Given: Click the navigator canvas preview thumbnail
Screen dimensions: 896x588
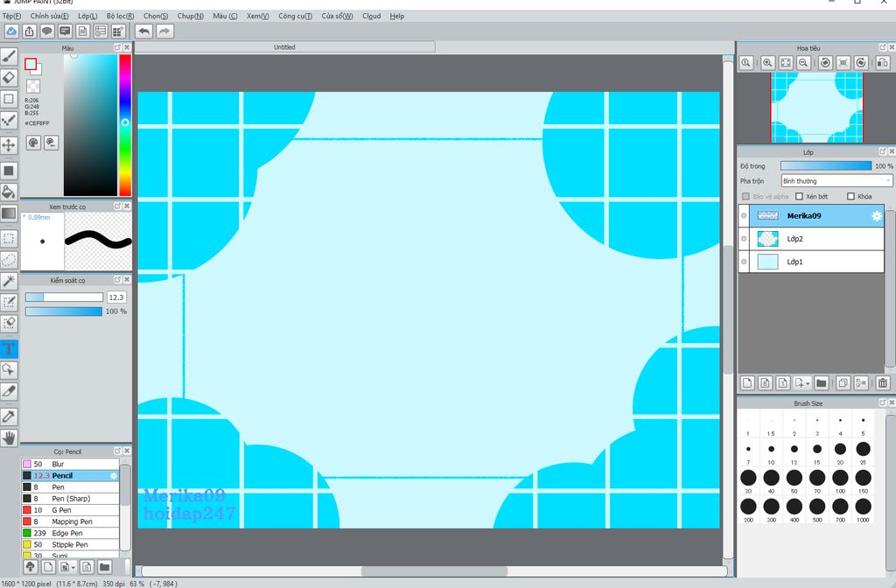Looking at the screenshot, I should [x=816, y=108].
